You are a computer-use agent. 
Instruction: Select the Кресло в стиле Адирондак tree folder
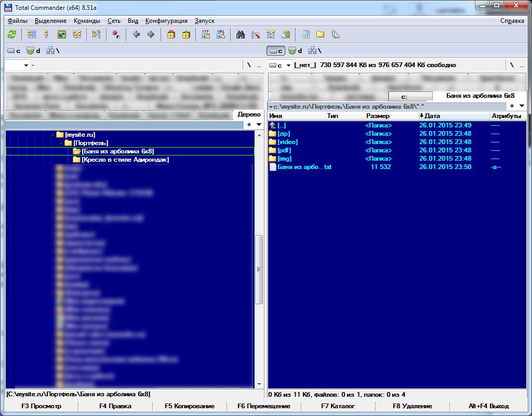pyautogui.click(x=121, y=160)
